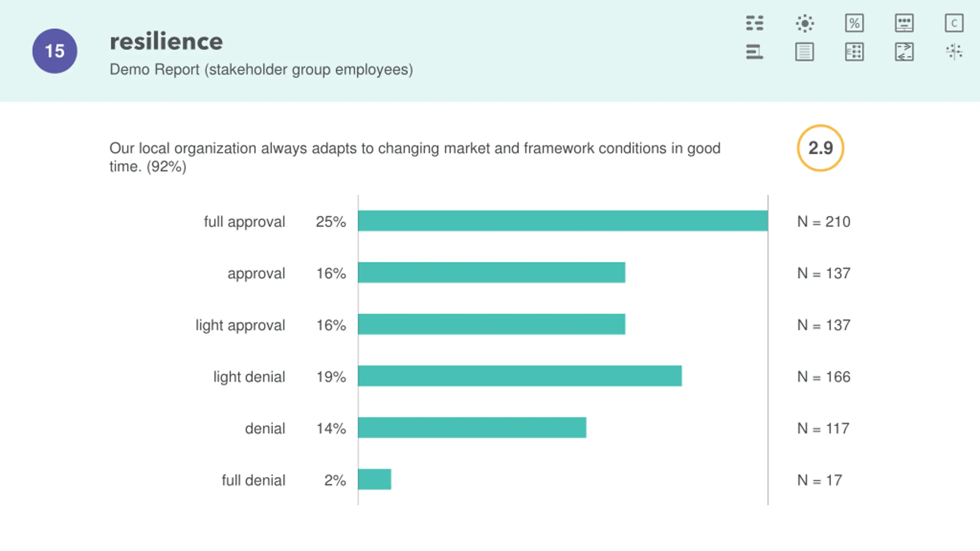This screenshot has width=980, height=551.
Task: Click the purple slide number 15 badge
Action: (55, 51)
